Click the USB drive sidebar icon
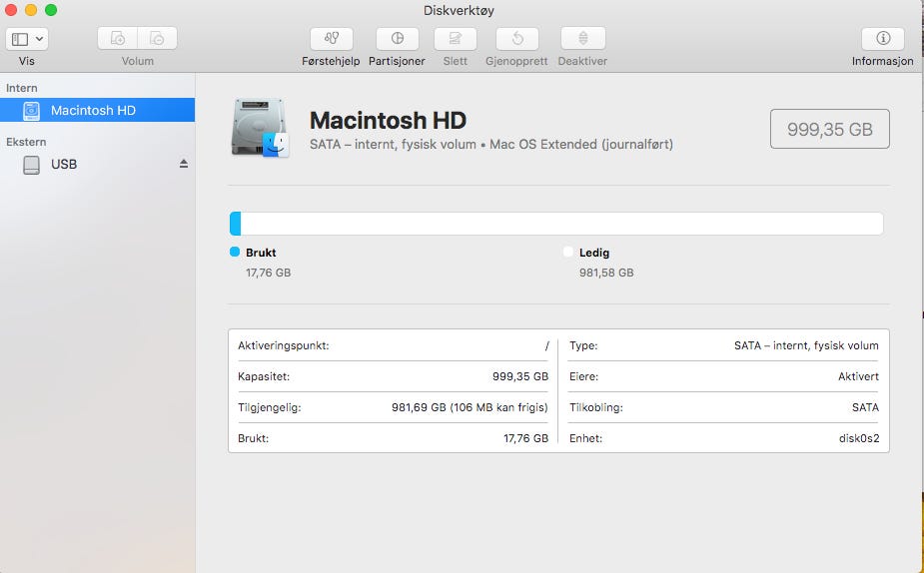The height and width of the screenshot is (573, 924). pyautogui.click(x=31, y=165)
